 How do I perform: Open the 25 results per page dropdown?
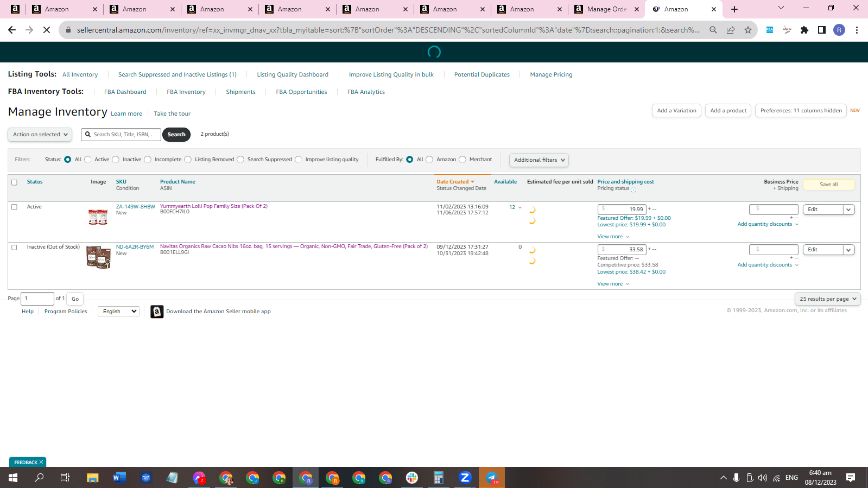click(828, 299)
